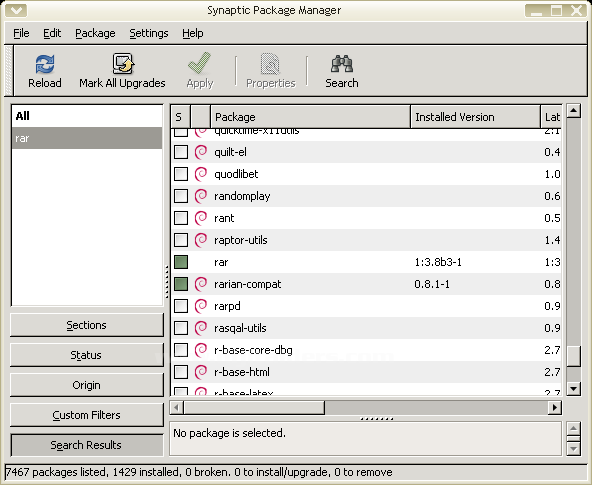Click horizontal scrollbar left arrow
The width and height of the screenshot is (592, 485).
click(177, 408)
